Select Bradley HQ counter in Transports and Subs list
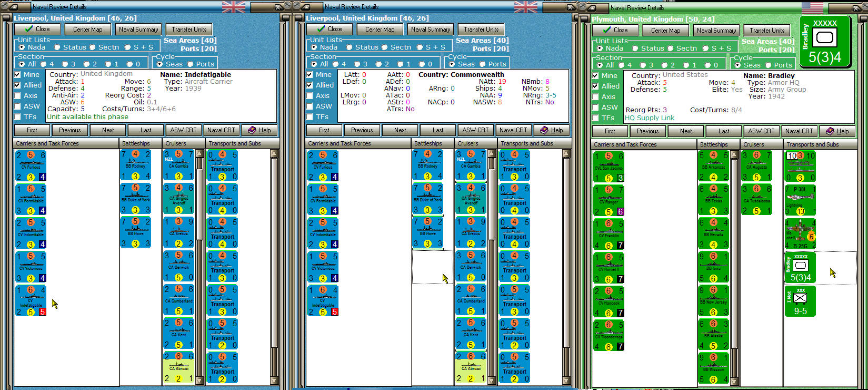Image resolution: width=868 pixels, height=390 pixels. click(800, 268)
